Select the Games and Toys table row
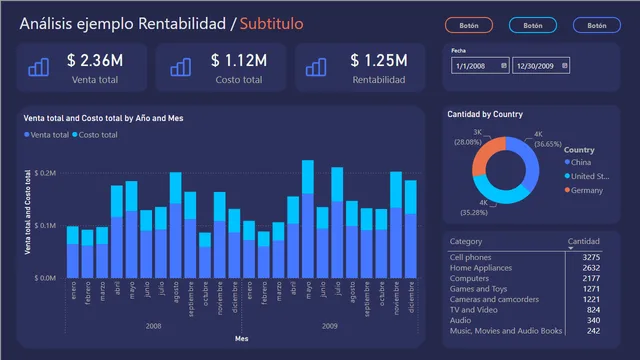Viewport: 640px width, 360px height. pos(525,289)
